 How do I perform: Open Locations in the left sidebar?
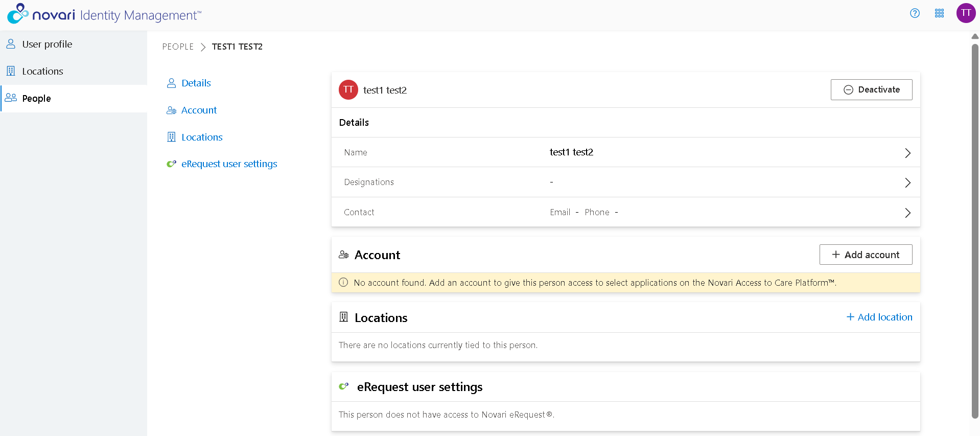(x=74, y=71)
